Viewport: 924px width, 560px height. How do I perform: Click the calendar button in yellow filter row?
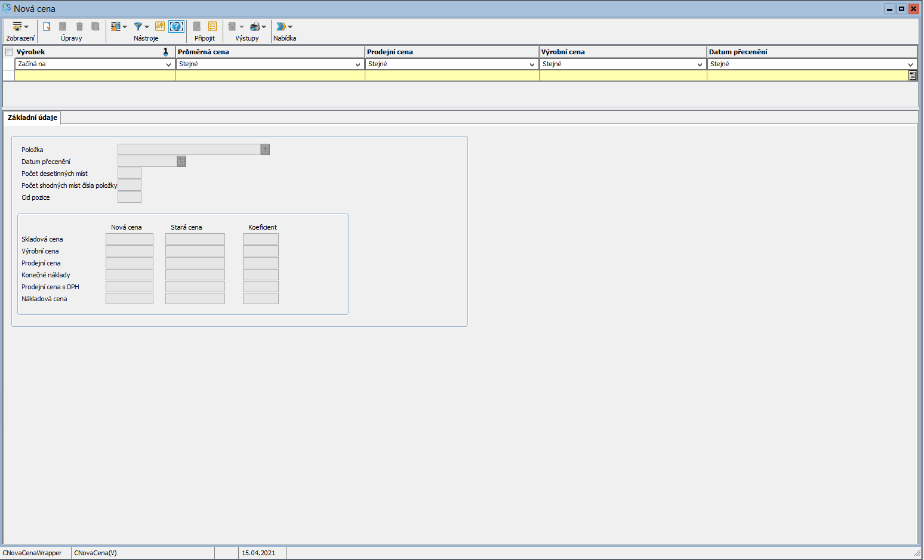tap(912, 76)
